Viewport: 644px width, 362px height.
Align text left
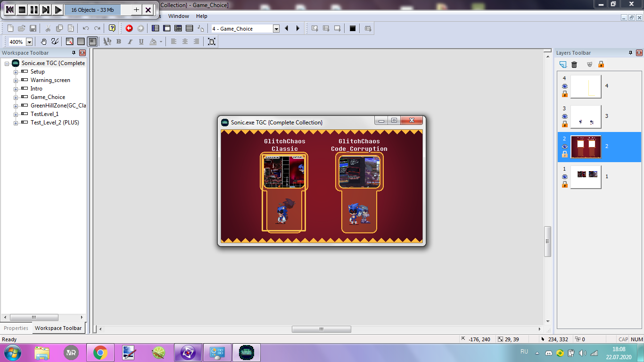(173, 41)
